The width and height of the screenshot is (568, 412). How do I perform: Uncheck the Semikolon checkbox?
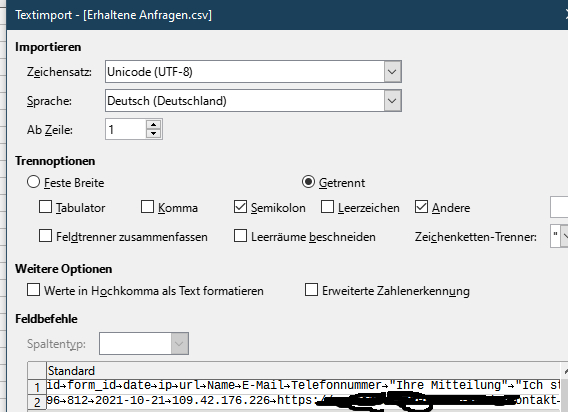(x=241, y=207)
